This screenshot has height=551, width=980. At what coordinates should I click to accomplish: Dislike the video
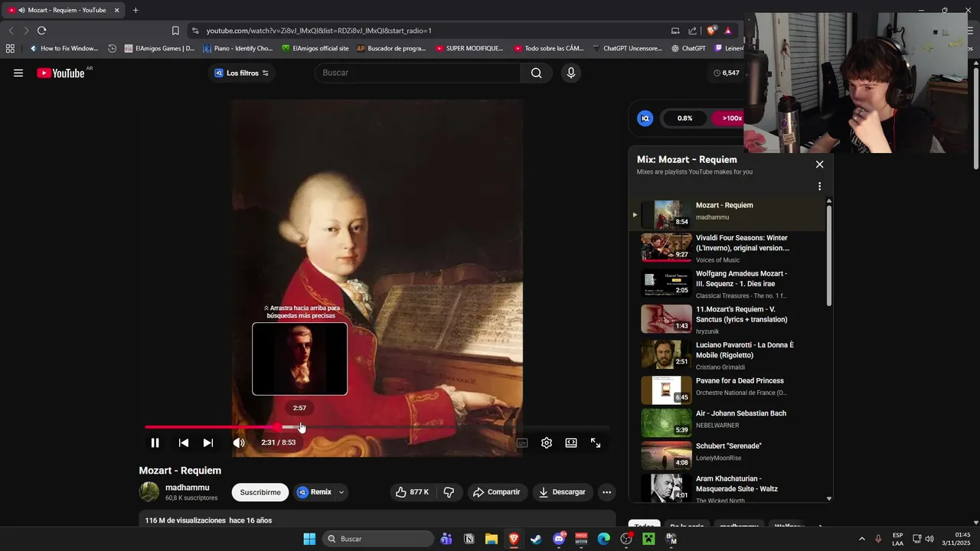449,492
